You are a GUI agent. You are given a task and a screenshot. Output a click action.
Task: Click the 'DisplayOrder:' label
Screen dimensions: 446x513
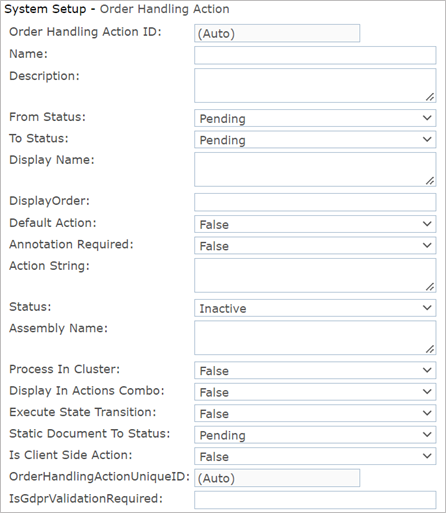(x=49, y=201)
